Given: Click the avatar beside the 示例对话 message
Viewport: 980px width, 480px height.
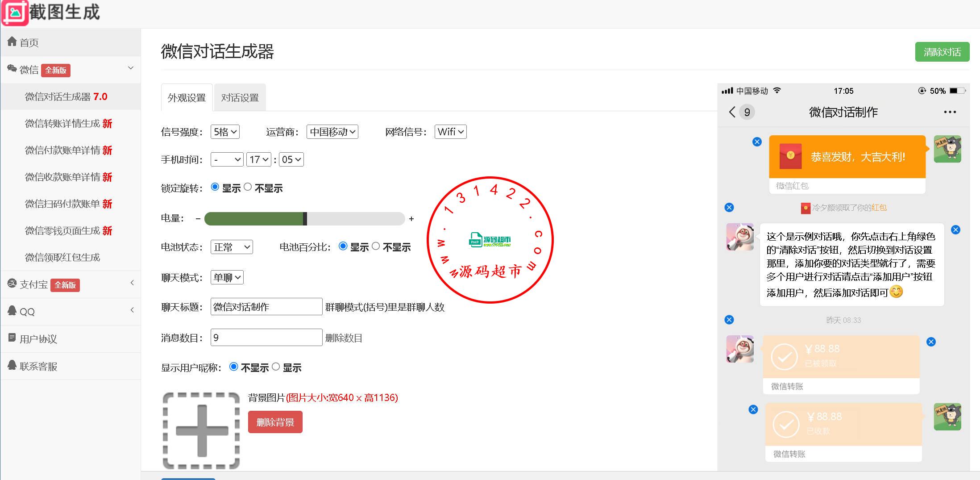Looking at the screenshot, I should [x=740, y=237].
